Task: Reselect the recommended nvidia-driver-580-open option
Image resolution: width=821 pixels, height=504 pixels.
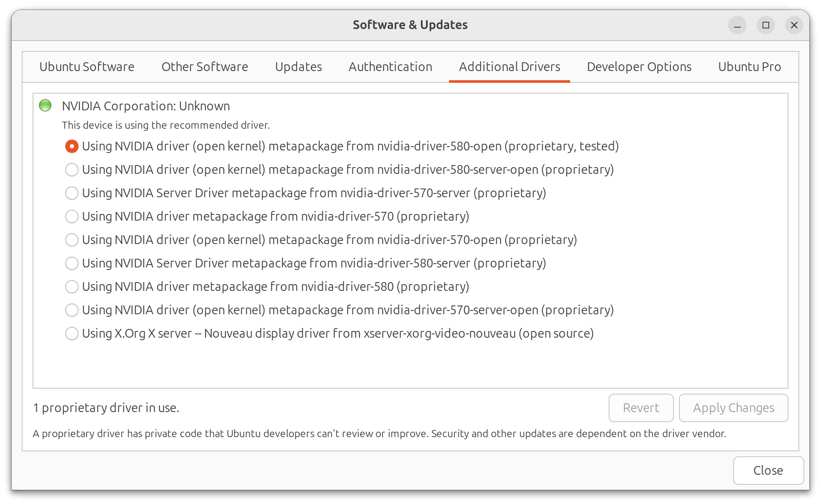Action: 71,146
